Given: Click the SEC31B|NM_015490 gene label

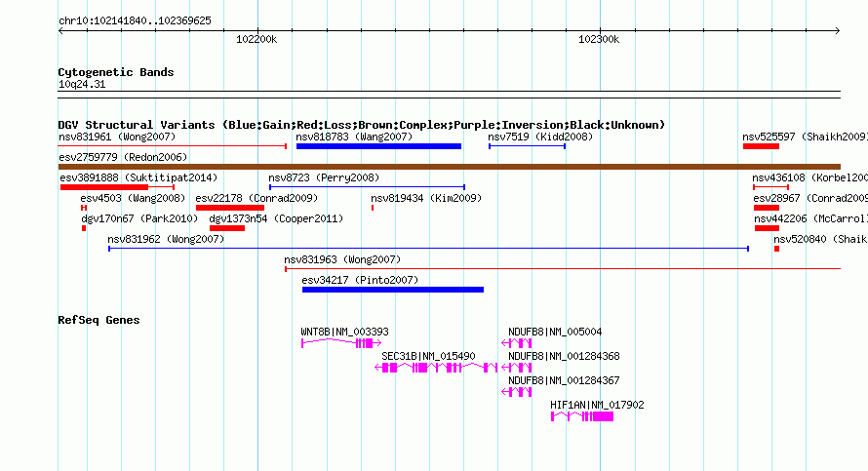Looking at the screenshot, I should click(x=428, y=357).
